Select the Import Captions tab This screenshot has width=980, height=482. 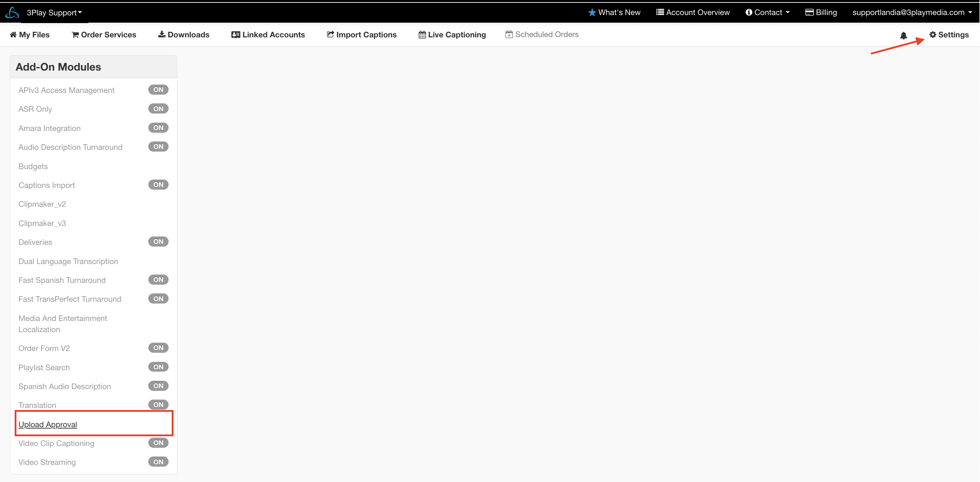[x=362, y=35]
